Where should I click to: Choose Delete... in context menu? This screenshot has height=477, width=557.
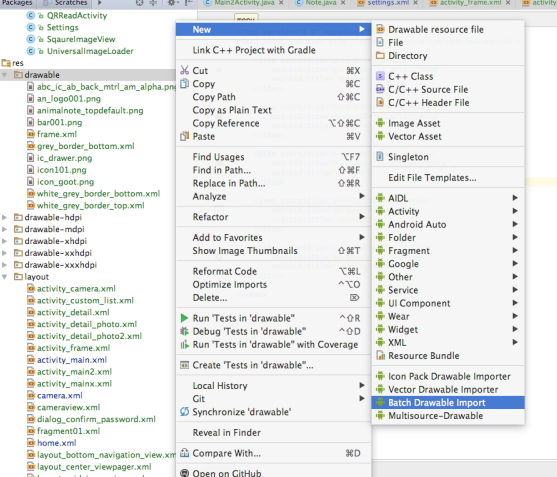point(274,298)
